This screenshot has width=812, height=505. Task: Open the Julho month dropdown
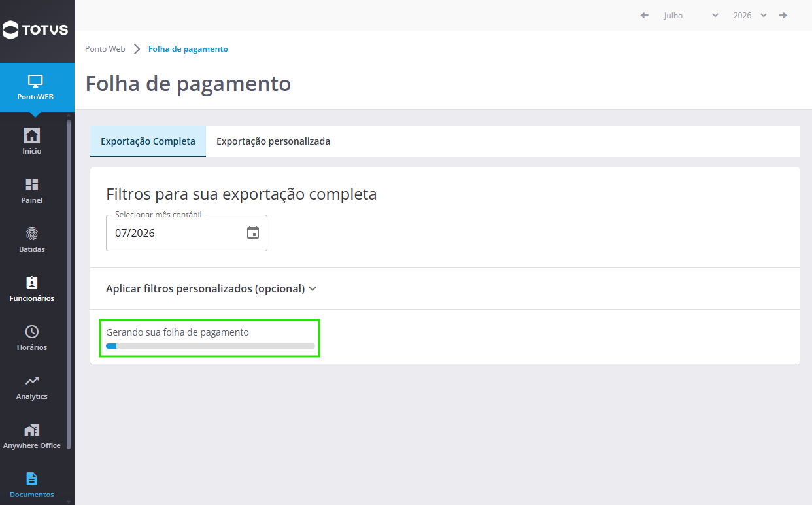[690, 15]
